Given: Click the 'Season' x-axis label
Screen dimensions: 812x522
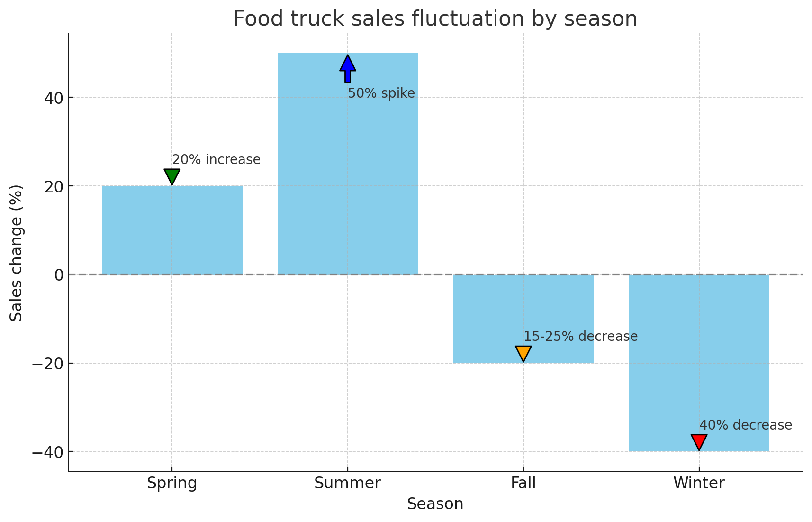Looking at the screenshot, I should point(435,504).
